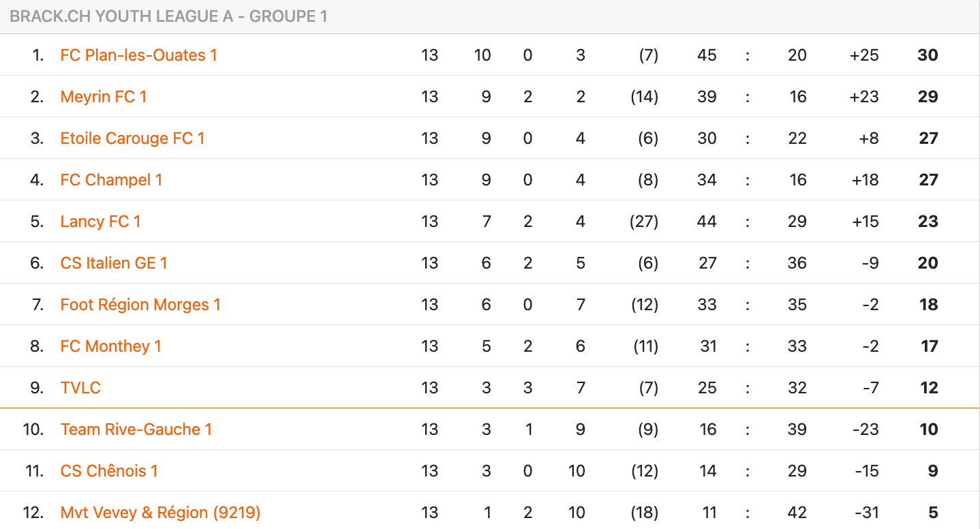Viewport: 980px width, 529px height.
Task: Open FC Plan-les-Ouates 1 team link
Action: point(138,55)
